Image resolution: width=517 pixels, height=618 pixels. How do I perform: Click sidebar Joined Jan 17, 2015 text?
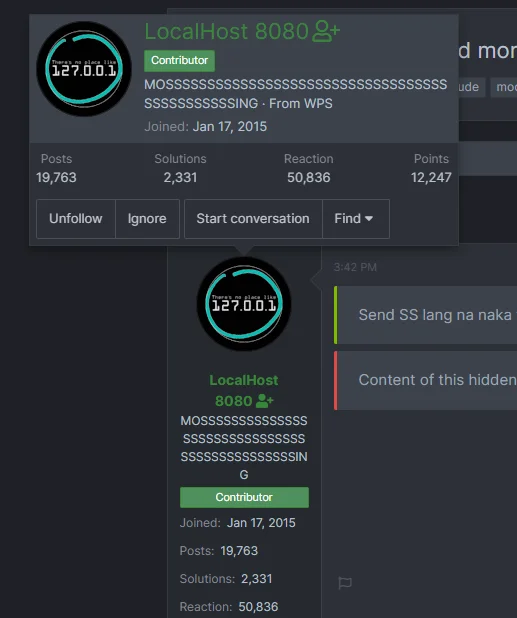pyautogui.click(x=261, y=523)
